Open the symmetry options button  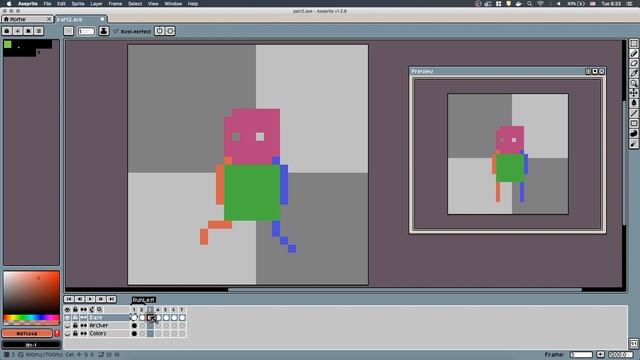160,31
